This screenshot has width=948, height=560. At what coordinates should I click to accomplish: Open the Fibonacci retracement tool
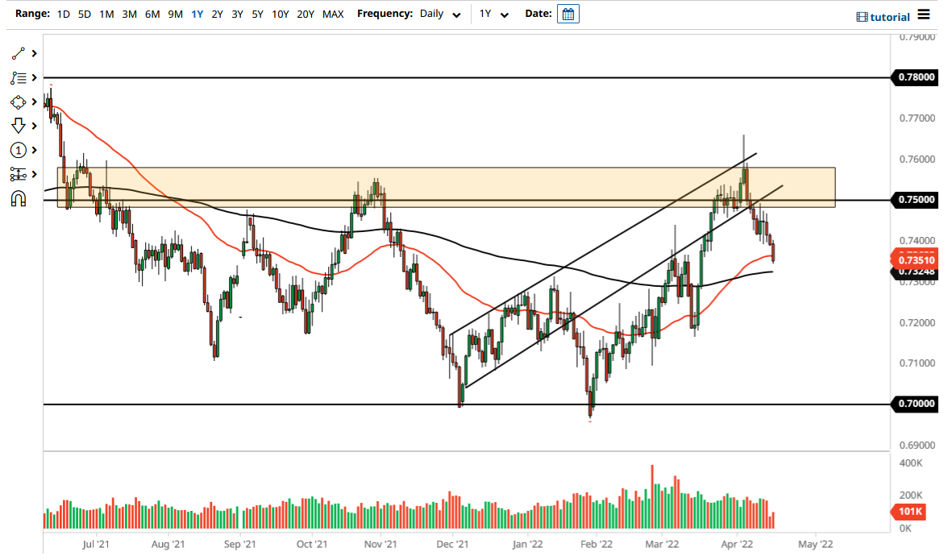pos(20,77)
